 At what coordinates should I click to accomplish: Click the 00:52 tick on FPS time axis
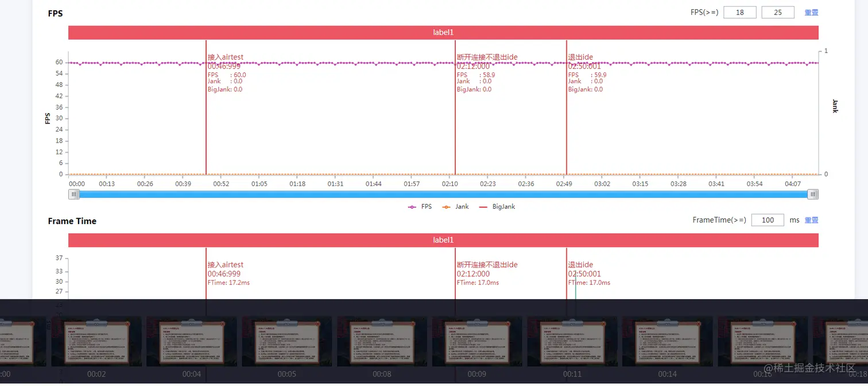221,184
